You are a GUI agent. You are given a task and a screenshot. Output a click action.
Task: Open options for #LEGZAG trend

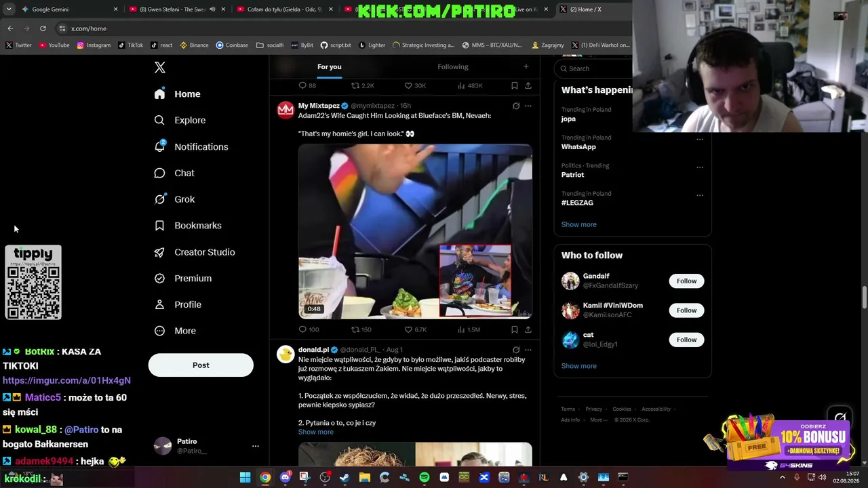click(700, 195)
